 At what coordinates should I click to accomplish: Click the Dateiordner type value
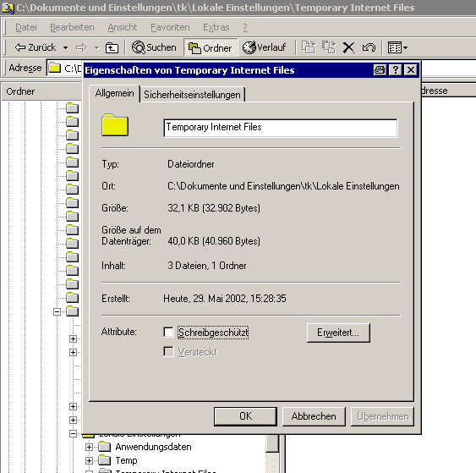[x=190, y=164]
